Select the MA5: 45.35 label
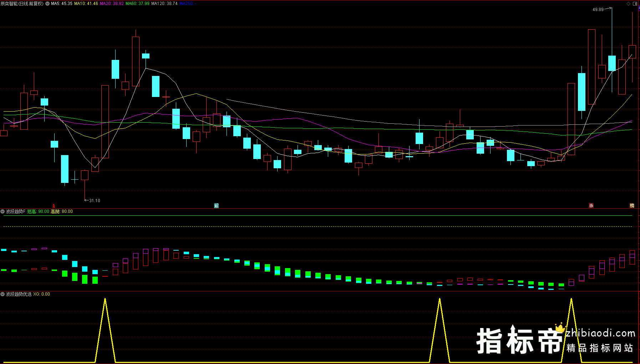Image resolution: width=640 pixels, height=364 pixels. pyautogui.click(x=62, y=4)
